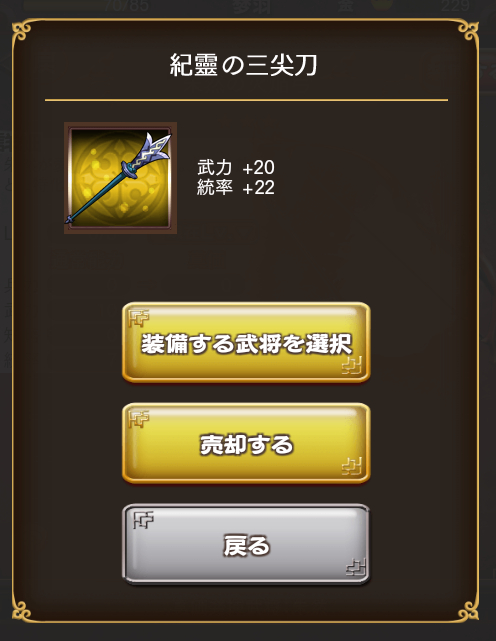Select the trident weapon item thumbnail

(120, 178)
